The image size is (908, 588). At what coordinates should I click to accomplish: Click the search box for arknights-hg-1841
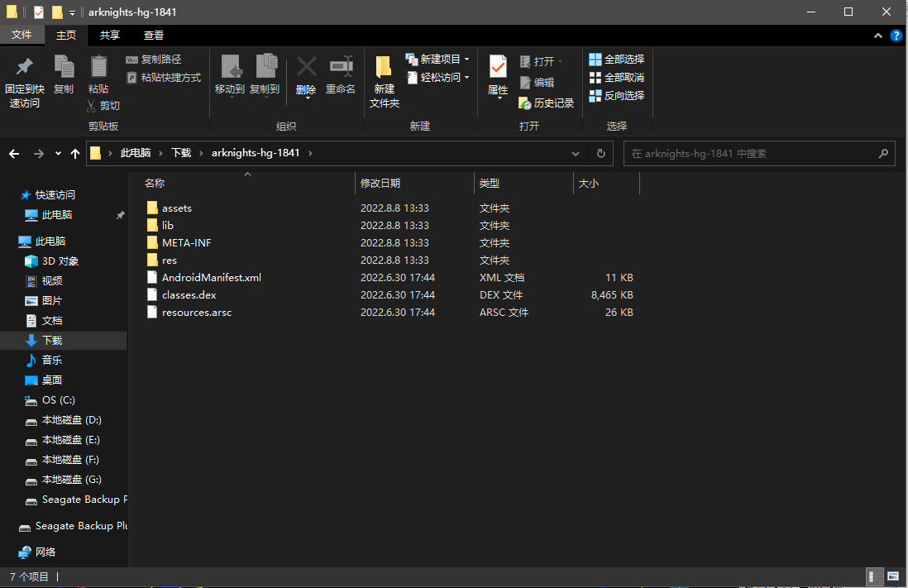point(751,154)
